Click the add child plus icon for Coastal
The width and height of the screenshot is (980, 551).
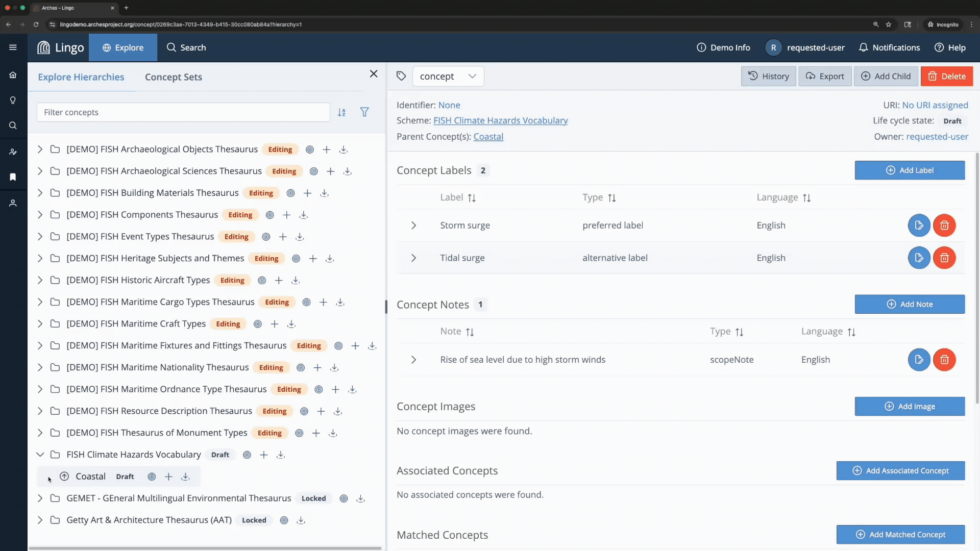click(168, 477)
